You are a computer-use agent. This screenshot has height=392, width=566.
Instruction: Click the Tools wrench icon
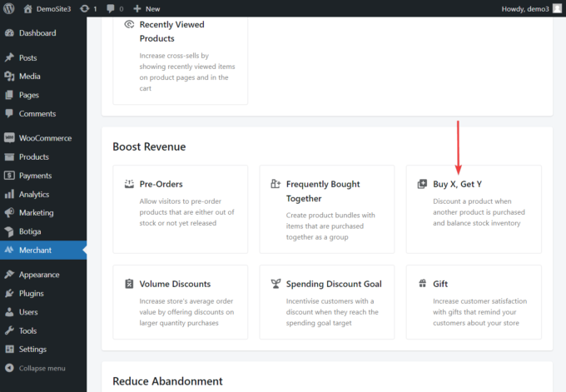point(9,330)
